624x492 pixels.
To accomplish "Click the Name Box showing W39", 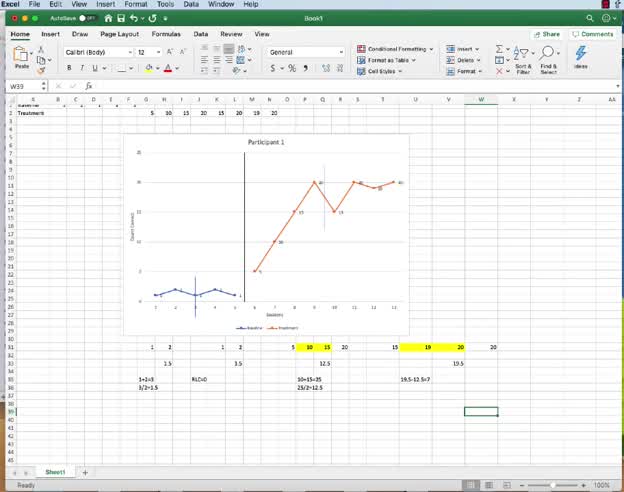I will click(x=24, y=86).
